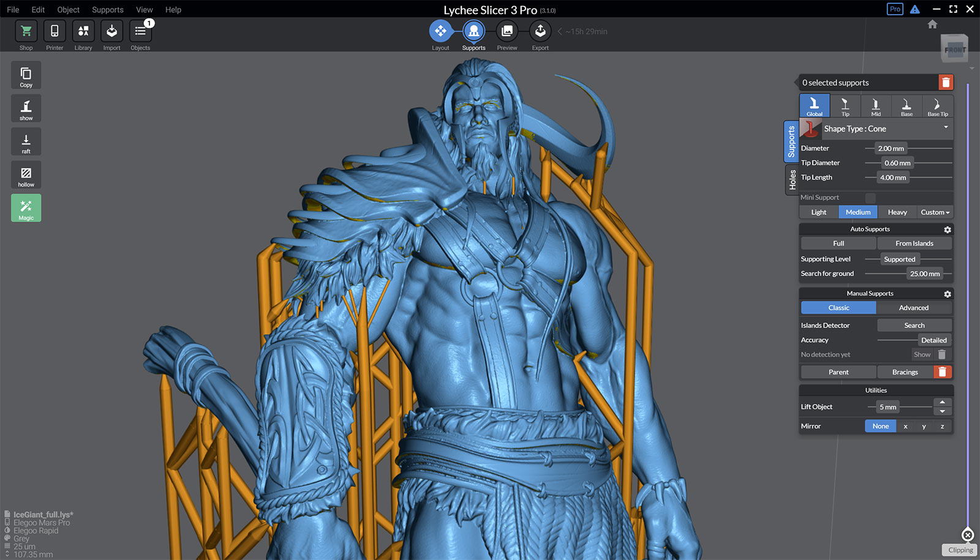The width and height of the screenshot is (980, 560).
Task: Generate supports From Islands
Action: tap(914, 244)
